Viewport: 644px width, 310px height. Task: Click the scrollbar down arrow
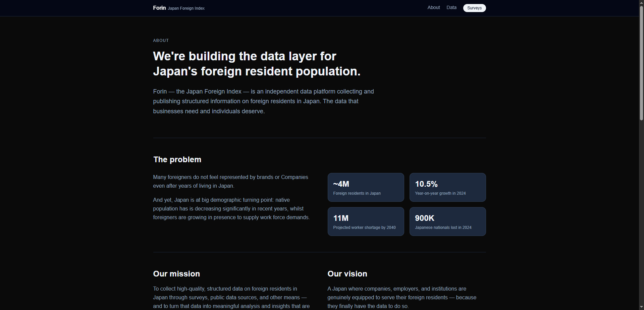click(x=641, y=307)
